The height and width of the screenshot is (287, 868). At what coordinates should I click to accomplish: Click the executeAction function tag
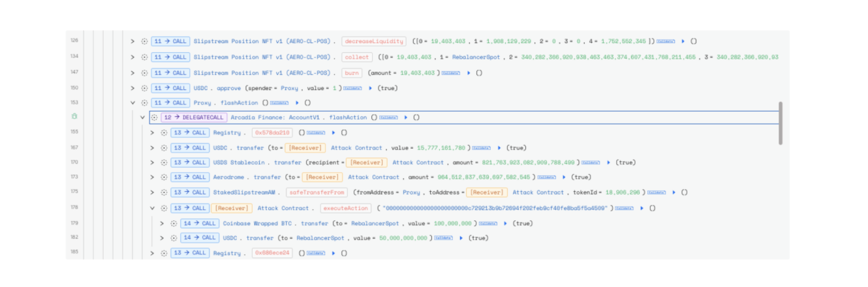[x=345, y=208]
